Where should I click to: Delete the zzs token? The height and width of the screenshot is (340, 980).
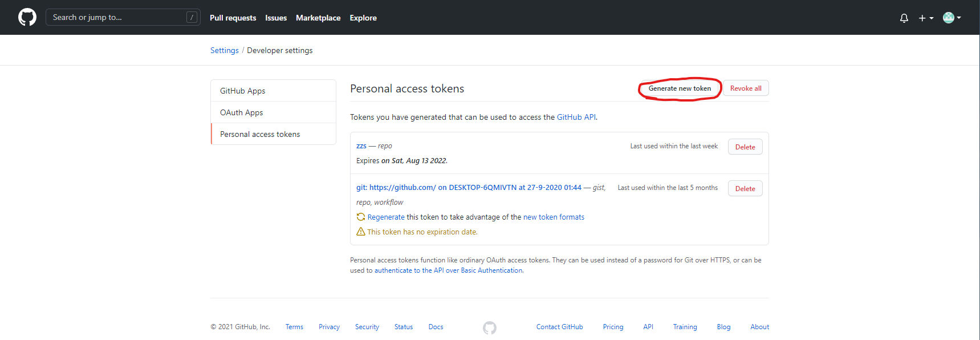pos(745,147)
